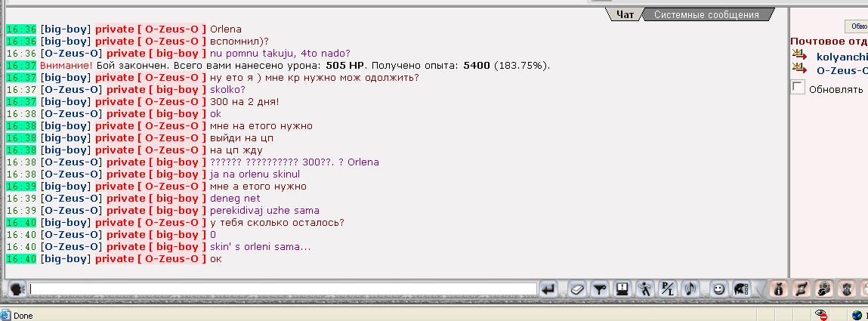
Task: Click the last 'ок' message at 16:40
Action: [216, 259]
